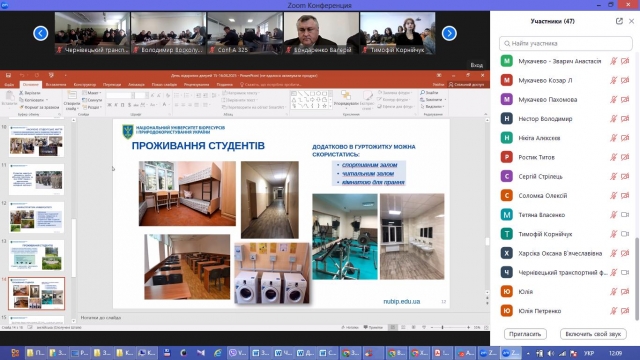Pop out the participants panel
This screenshot has width=640, height=360.
pos(619,21)
